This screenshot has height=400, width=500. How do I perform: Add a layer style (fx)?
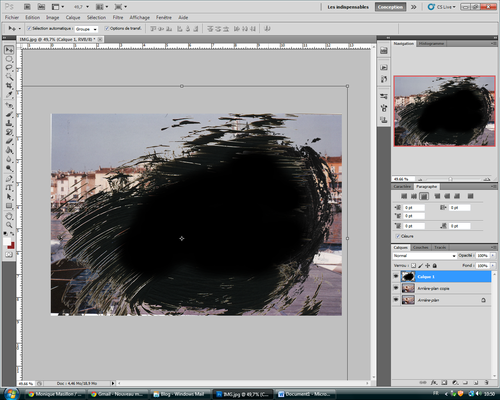pos(434,383)
